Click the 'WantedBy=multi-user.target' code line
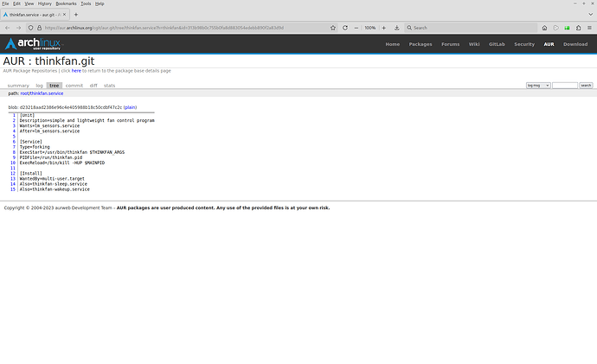The image size is (597, 364). point(52,178)
